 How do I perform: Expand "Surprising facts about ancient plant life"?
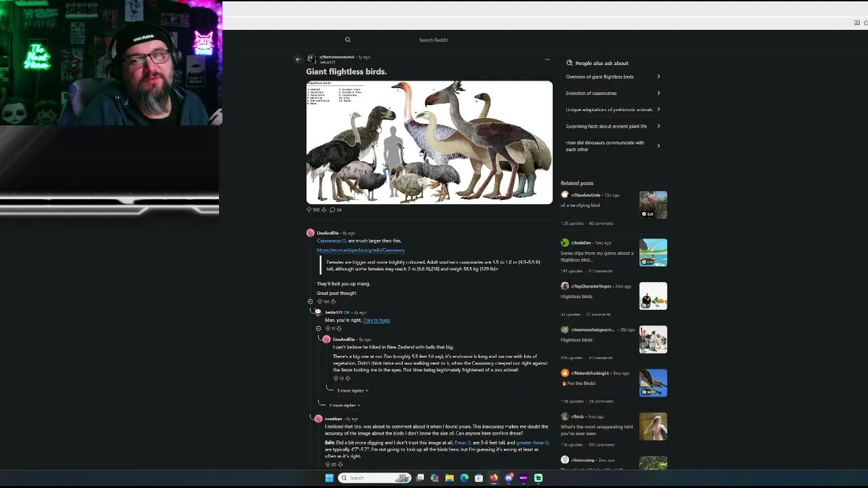coord(613,126)
